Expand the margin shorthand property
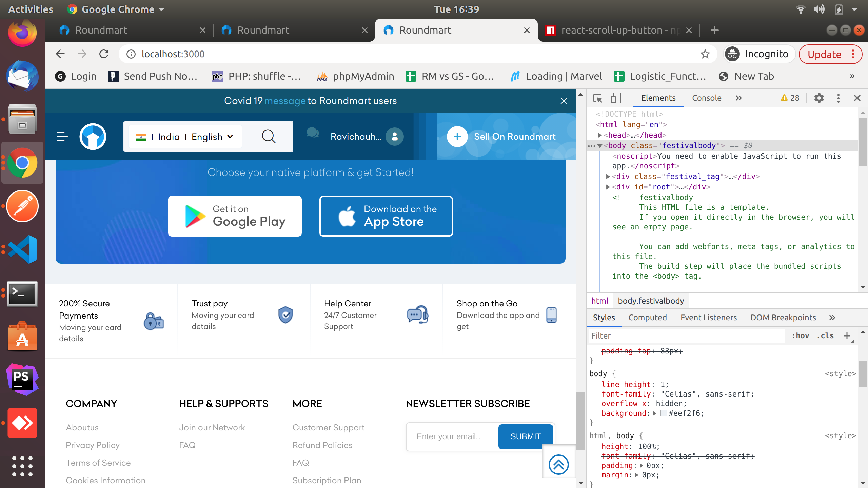 pos(637,475)
